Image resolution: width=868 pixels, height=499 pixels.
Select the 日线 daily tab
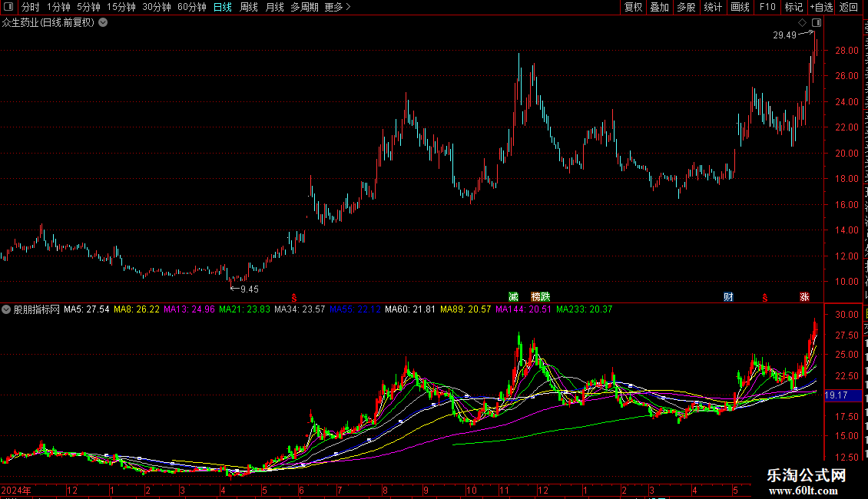pyautogui.click(x=223, y=7)
